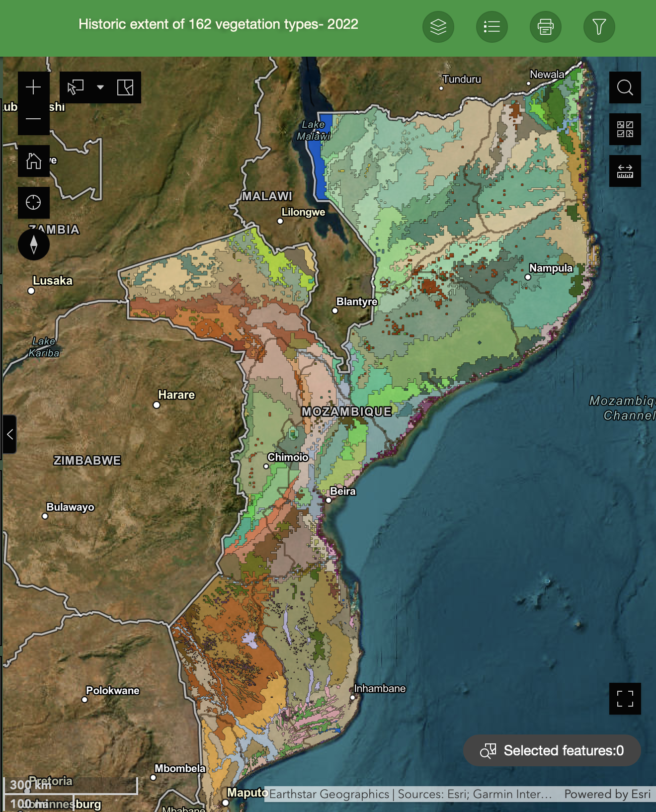Activate the measurement ruler tool
The width and height of the screenshot is (656, 812).
[x=625, y=171]
